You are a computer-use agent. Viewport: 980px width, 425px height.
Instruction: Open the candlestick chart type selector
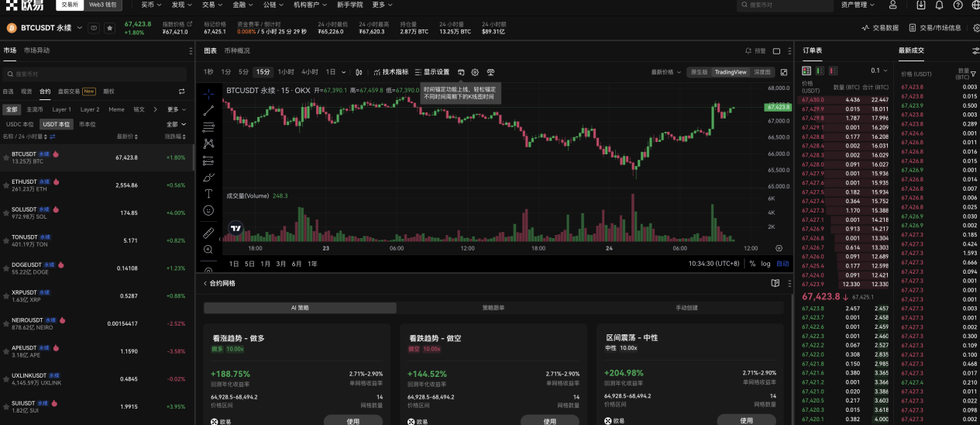pyautogui.click(x=359, y=72)
